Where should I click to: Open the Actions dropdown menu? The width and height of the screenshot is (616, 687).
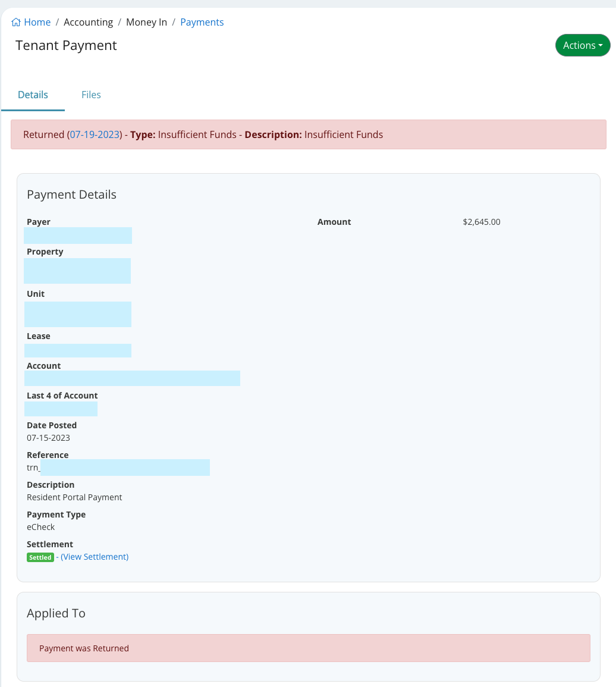click(x=582, y=46)
